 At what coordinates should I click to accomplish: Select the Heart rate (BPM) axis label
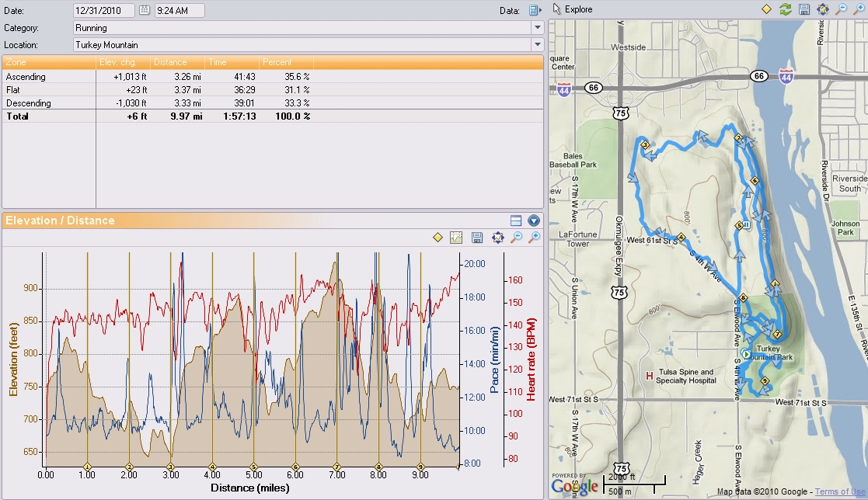coord(531,359)
